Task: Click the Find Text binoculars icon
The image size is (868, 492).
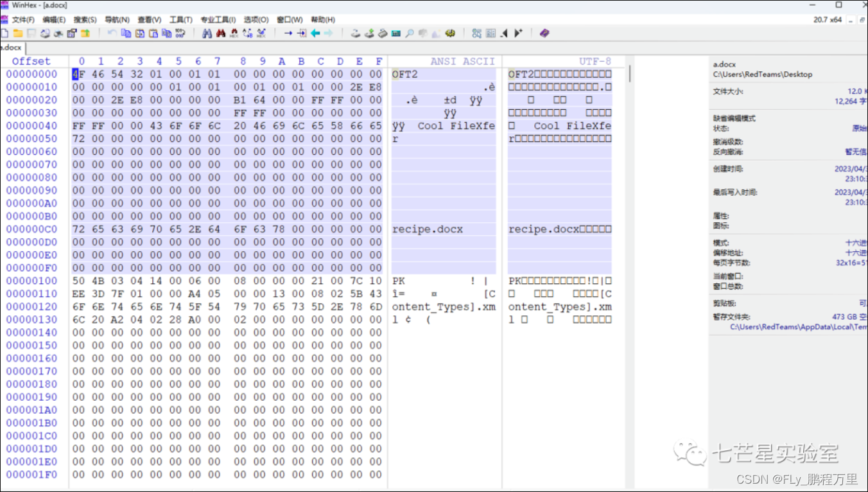Action: (x=207, y=33)
